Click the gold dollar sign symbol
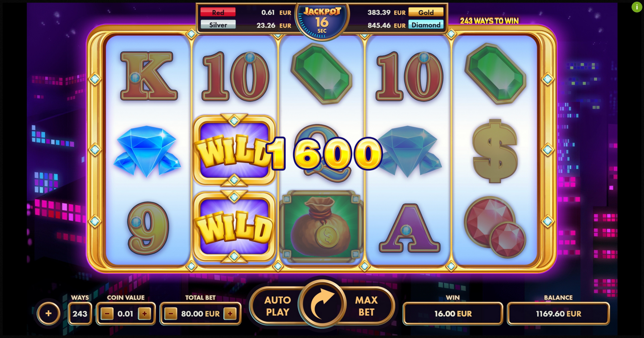 pyautogui.click(x=495, y=151)
